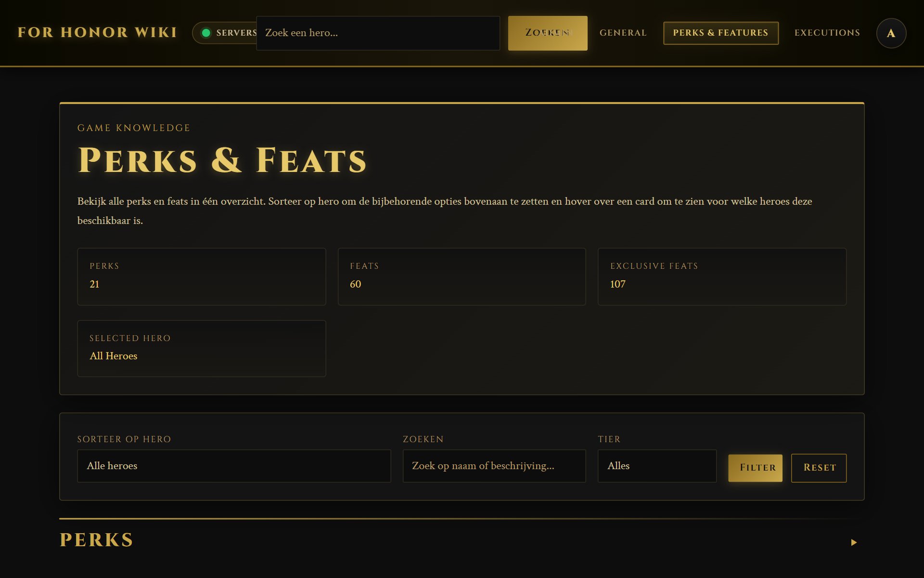Select the Perks count card showing 21
Screen dimensions: 924x578
(202, 276)
